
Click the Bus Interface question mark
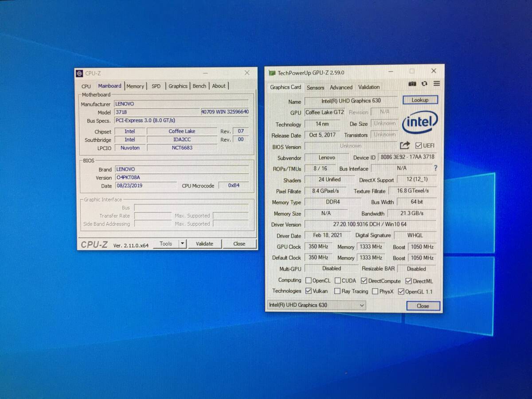(x=435, y=168)
